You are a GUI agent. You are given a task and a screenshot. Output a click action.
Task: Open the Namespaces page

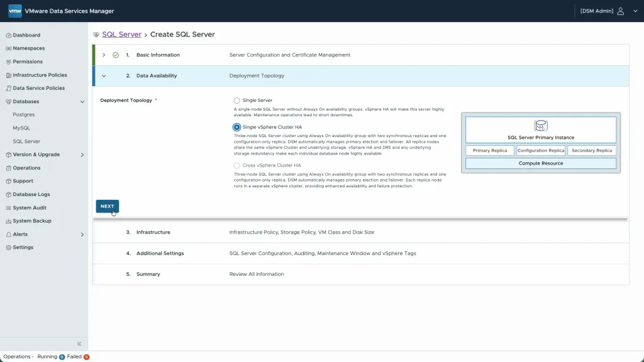pos(29,48)
